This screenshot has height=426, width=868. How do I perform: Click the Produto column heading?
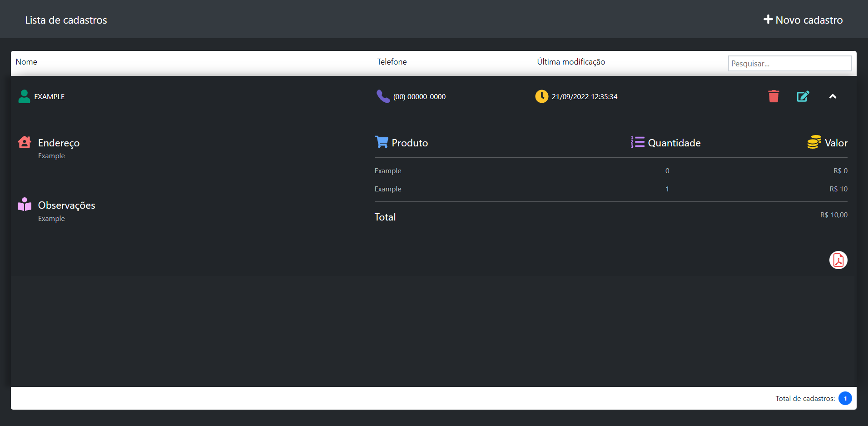(x=410, y=143)
